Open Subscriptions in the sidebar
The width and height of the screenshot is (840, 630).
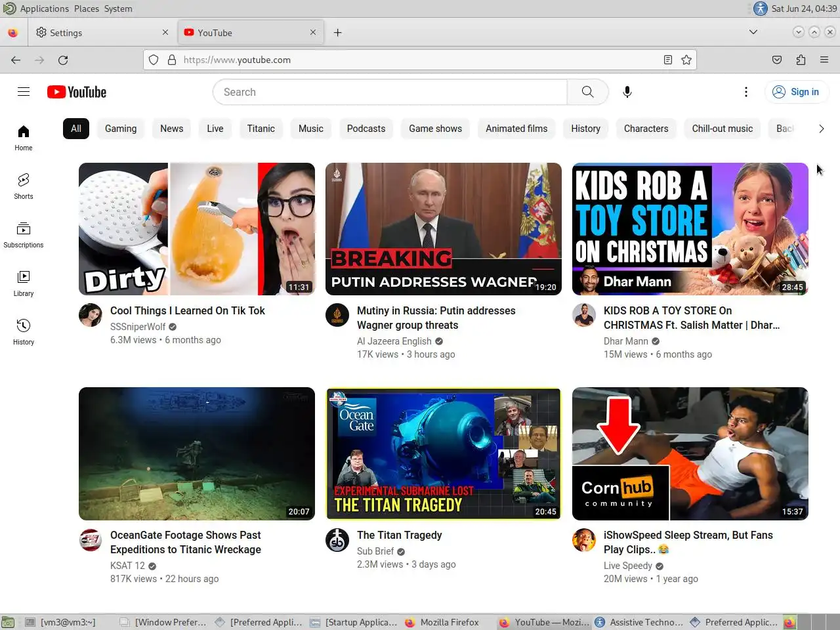point(24,235)
